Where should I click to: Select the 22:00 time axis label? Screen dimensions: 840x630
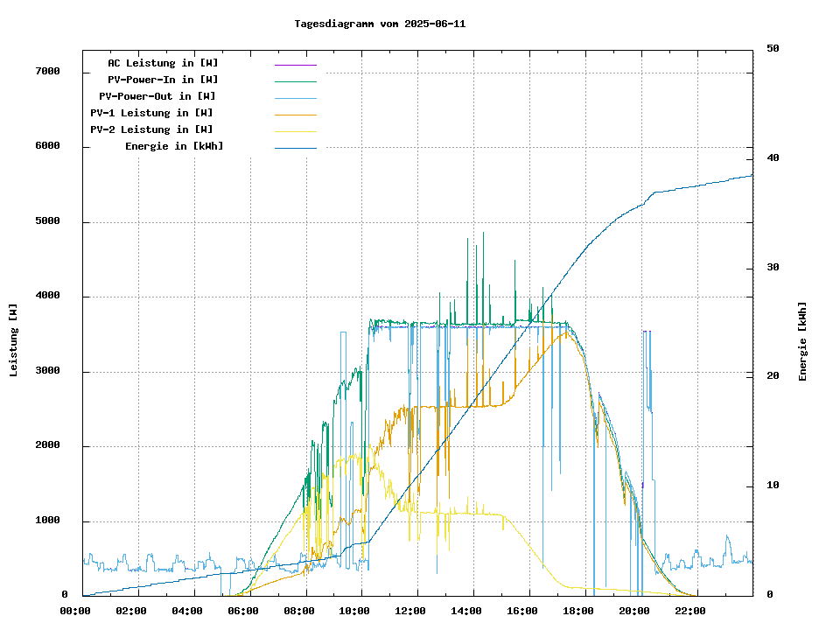tap(689, 611)
